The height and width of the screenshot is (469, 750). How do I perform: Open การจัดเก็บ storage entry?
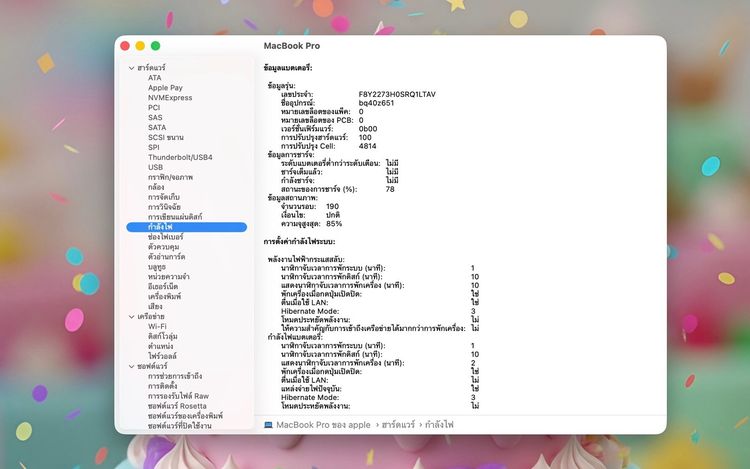coord(164,197)
